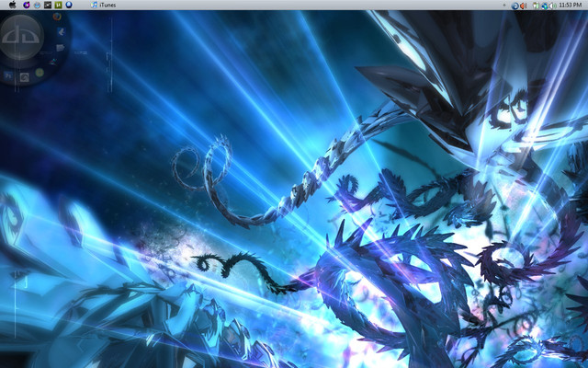Image resolution: width=588 pixels, height=368 pixels.
Task: Open the Safari compass icon in top bar
Action: point(37,5)
